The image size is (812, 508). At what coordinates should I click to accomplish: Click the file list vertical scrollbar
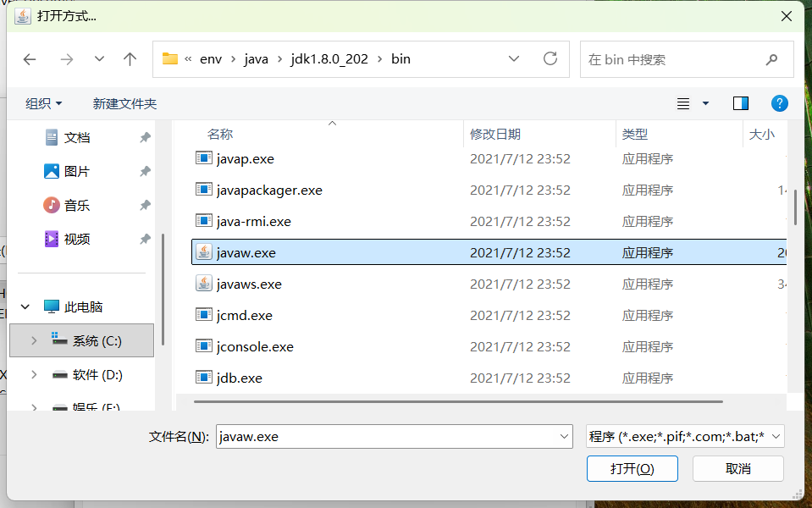coord(795,207)
